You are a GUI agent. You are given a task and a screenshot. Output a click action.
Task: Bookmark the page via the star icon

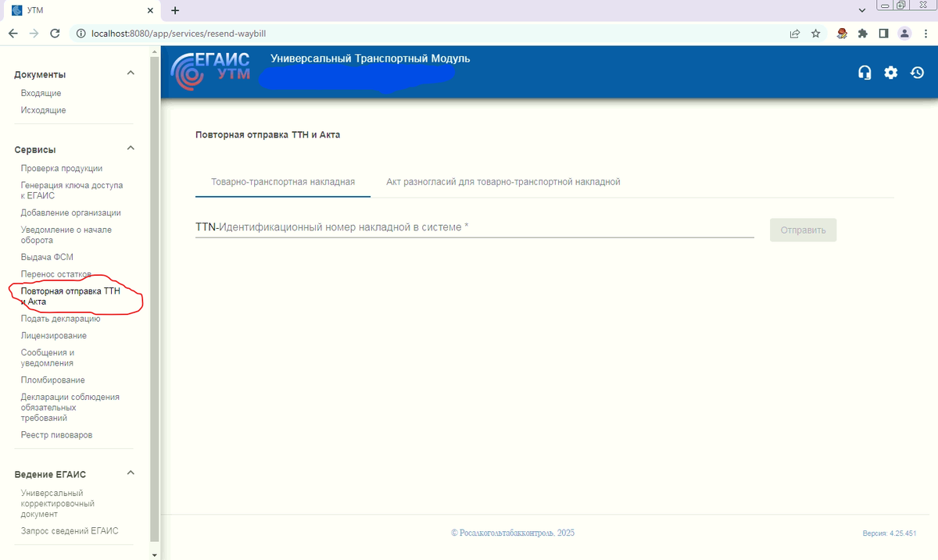(x=815, y=34)
